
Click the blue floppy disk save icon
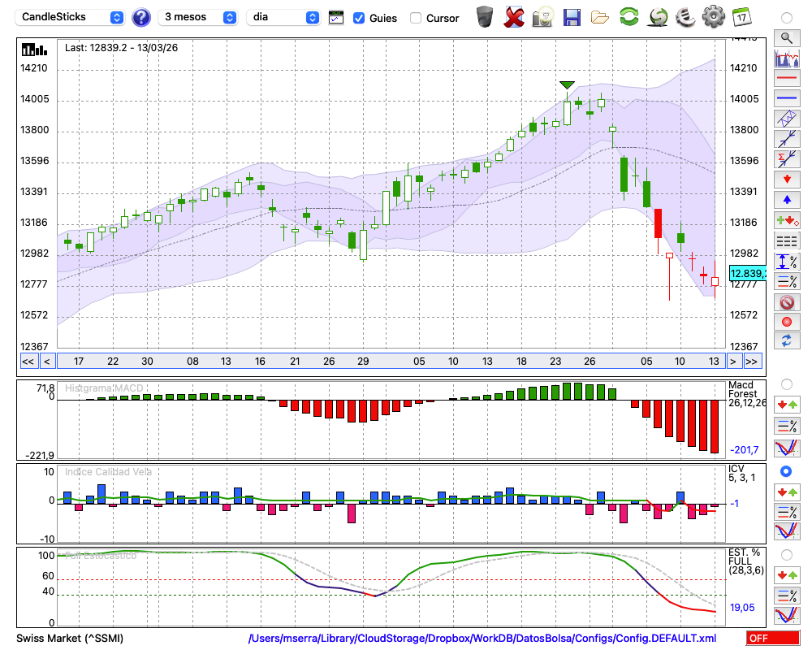[x=572, y=17]
